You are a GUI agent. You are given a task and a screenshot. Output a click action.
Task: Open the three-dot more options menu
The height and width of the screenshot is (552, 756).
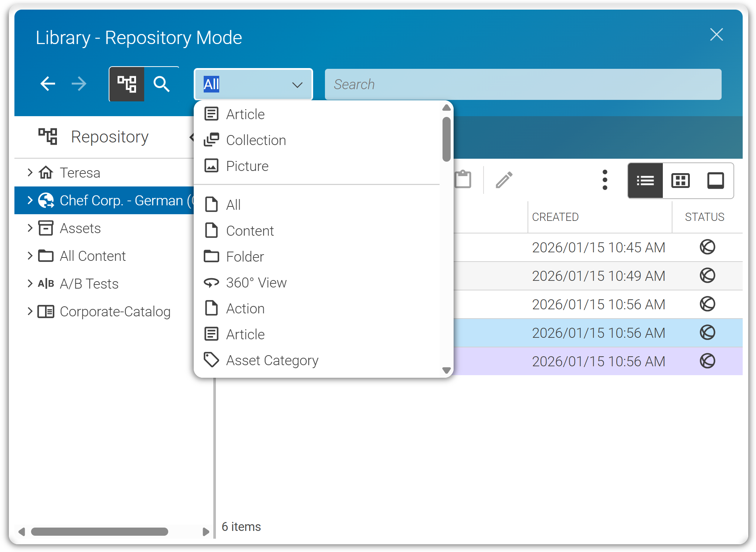(x=605, y=180)
